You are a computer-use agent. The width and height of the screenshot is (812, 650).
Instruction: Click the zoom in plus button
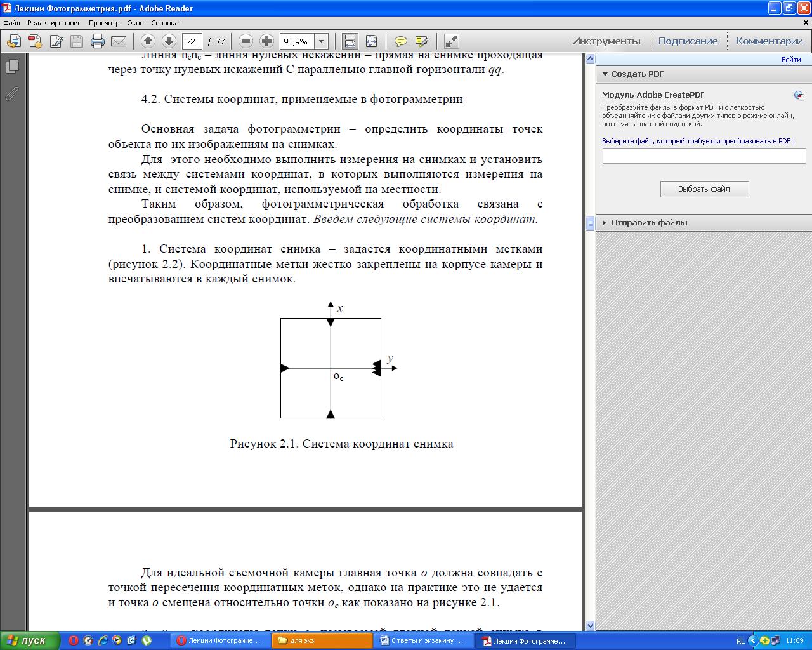coord(267,41)
